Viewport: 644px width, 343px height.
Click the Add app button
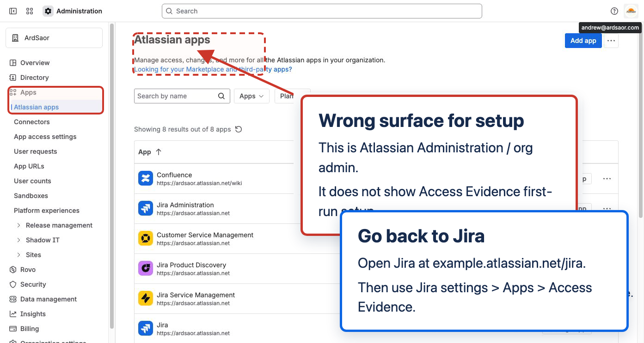point(583,41)
